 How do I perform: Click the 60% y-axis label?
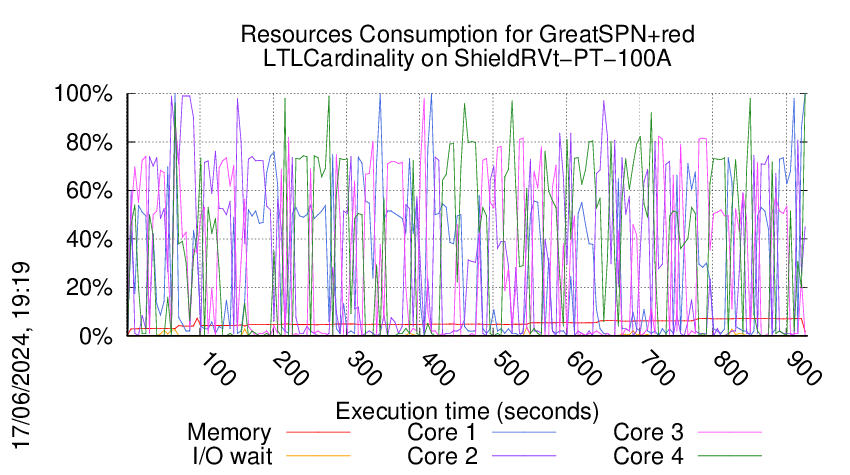pos(89,191)
